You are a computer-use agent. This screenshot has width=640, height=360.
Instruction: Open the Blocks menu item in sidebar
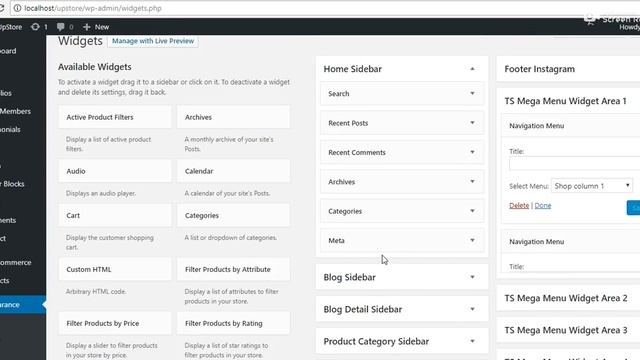[x=12, y=184]
